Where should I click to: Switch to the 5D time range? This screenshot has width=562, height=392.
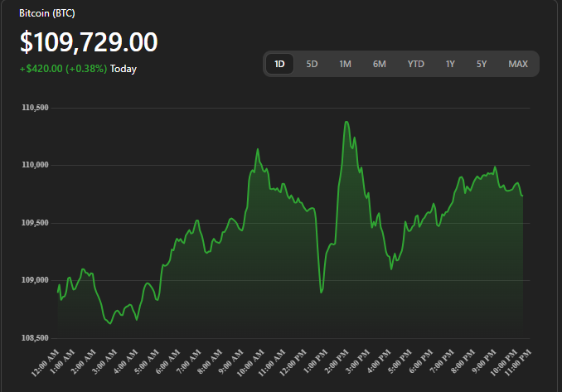(x=312, y=64)
